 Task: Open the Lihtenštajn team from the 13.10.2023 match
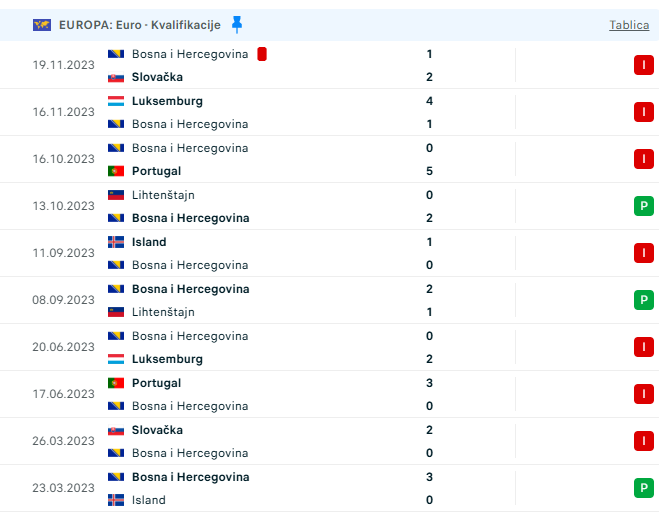click(163, 195)
